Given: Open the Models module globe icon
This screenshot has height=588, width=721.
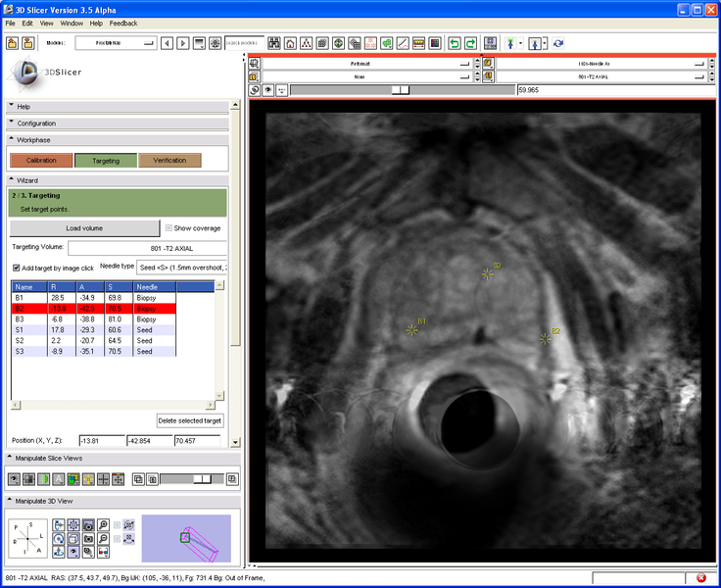Looking at the screenshot, I should pyautogui.click(x=338, y=43).
